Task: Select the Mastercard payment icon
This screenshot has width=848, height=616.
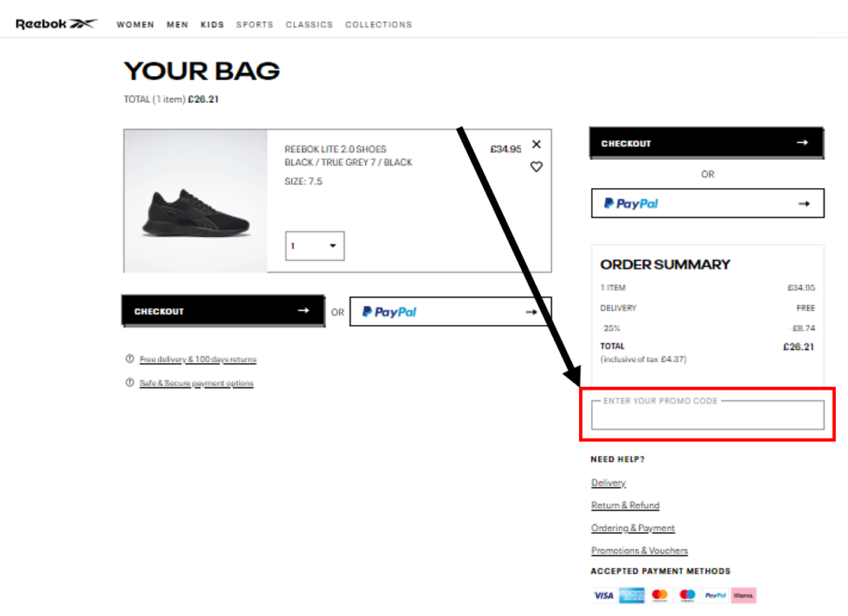Action: [x=660, y=595]
